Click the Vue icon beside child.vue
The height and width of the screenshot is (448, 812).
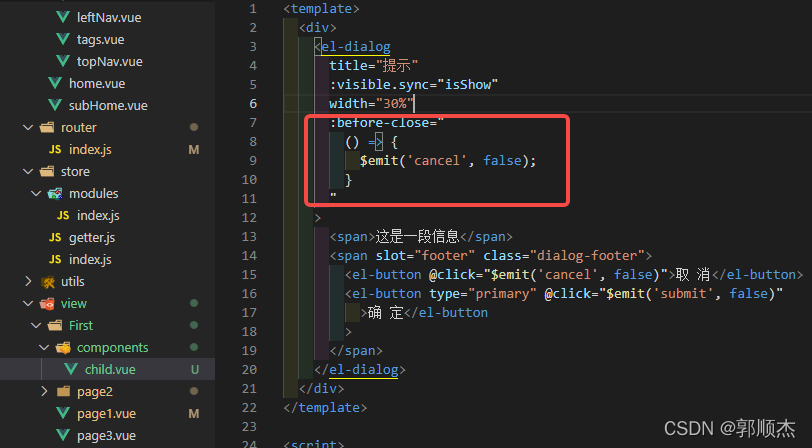71,369
